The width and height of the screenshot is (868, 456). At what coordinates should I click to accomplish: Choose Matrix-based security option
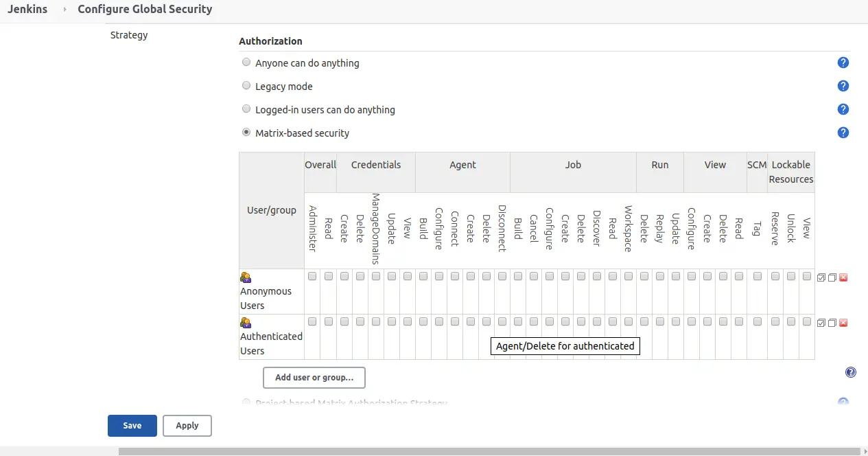click(x=246, y=133)
